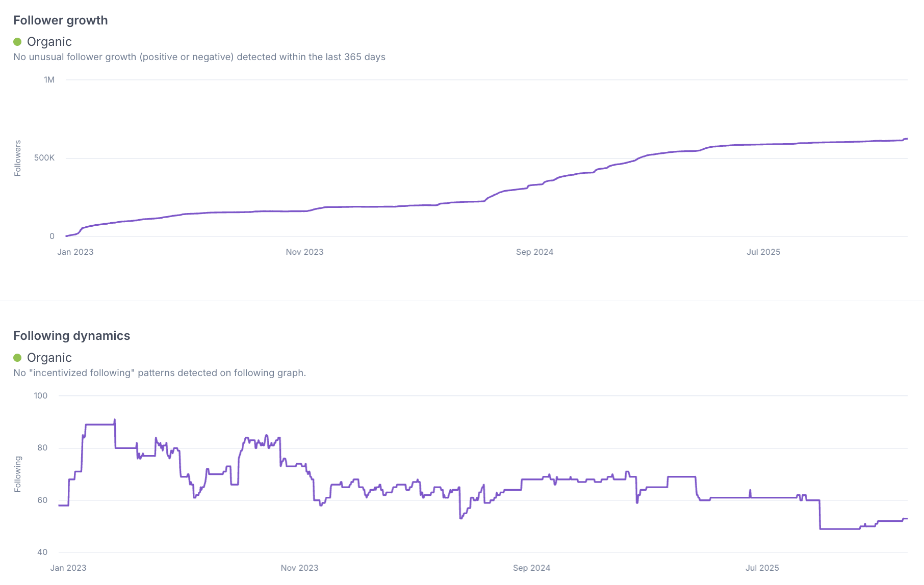The width and height of the screenshot is (924, 585).
Task: Select Sep 2024 on the Follower growth axis
Action: coord(534,252)
